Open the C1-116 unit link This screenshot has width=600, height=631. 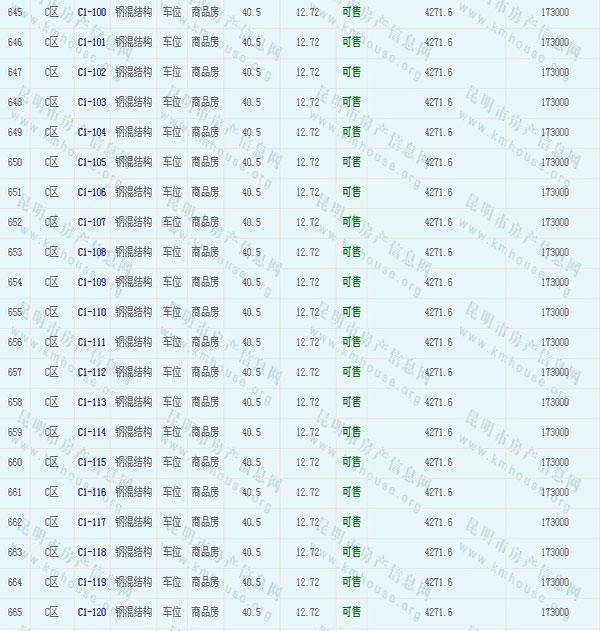coord(91,492)
